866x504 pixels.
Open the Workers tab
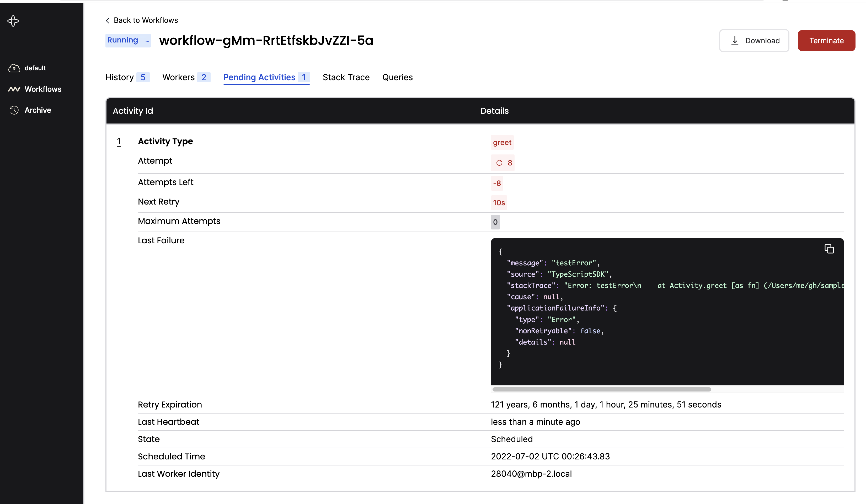(x=179, y=77)
